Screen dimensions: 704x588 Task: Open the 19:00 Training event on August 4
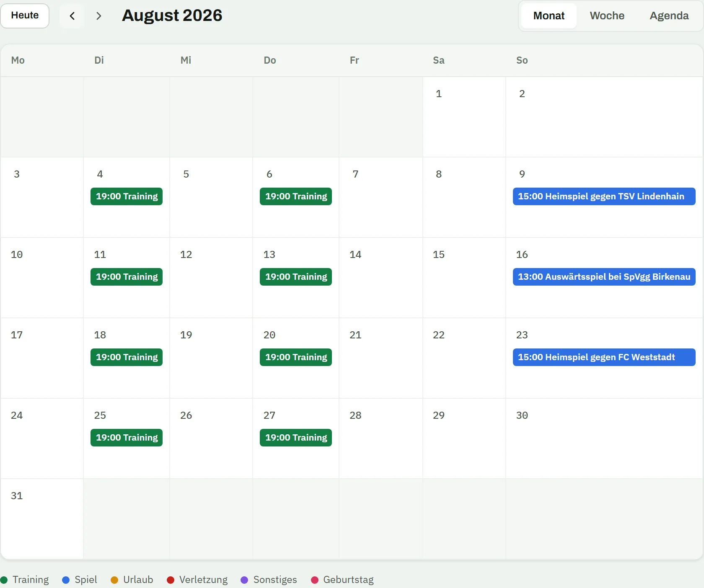127,196
